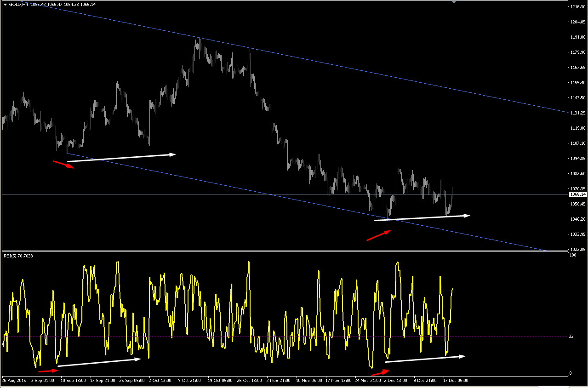The height and width of the screenshot is (388, 588).
Task: Click the 10 Sep 13:00 time label
Action: point(74,381)
